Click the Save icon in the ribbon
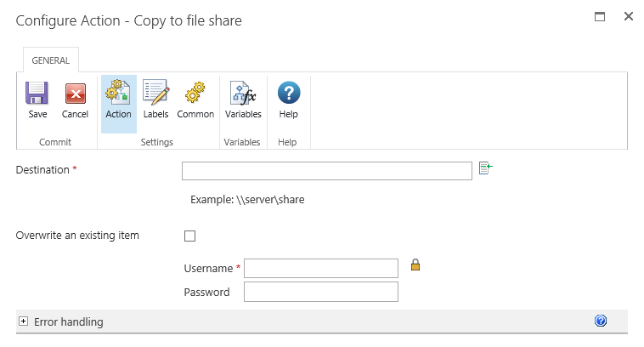The height and width of the screenshot is (347, 644). click(37, 94)
